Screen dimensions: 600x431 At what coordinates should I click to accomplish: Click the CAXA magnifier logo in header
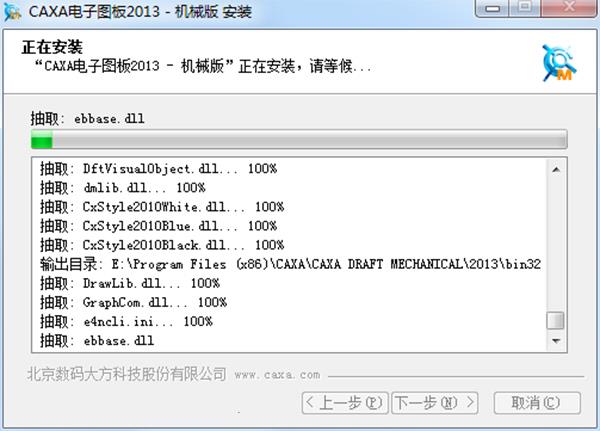click(559, 63)
